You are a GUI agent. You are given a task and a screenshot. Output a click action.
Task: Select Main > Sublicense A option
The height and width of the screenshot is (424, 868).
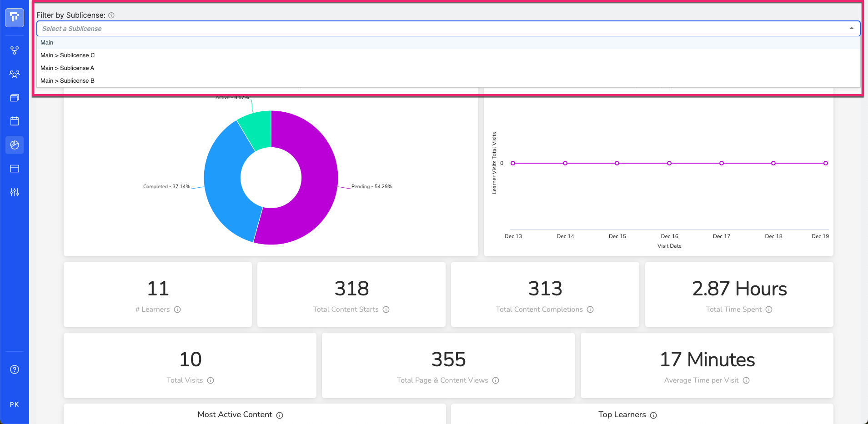point(448,68)
